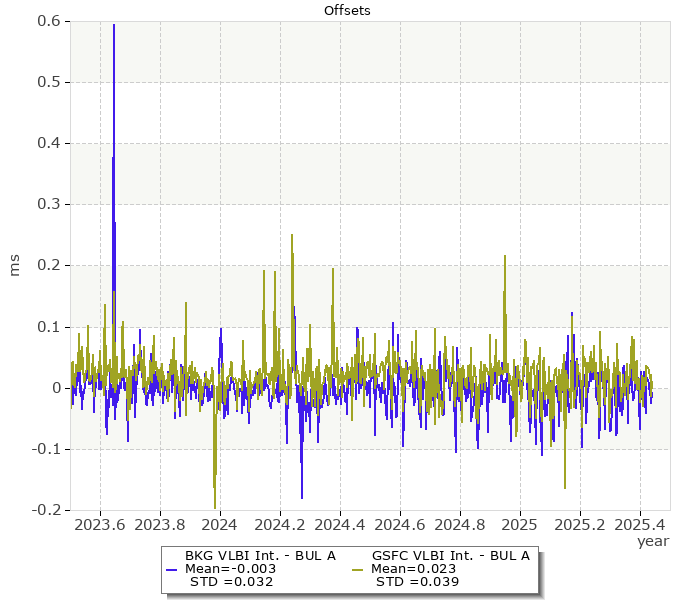Click the 'STD =0.032' legend value
The height and width of the screenshot is (600, 700).
231,582
